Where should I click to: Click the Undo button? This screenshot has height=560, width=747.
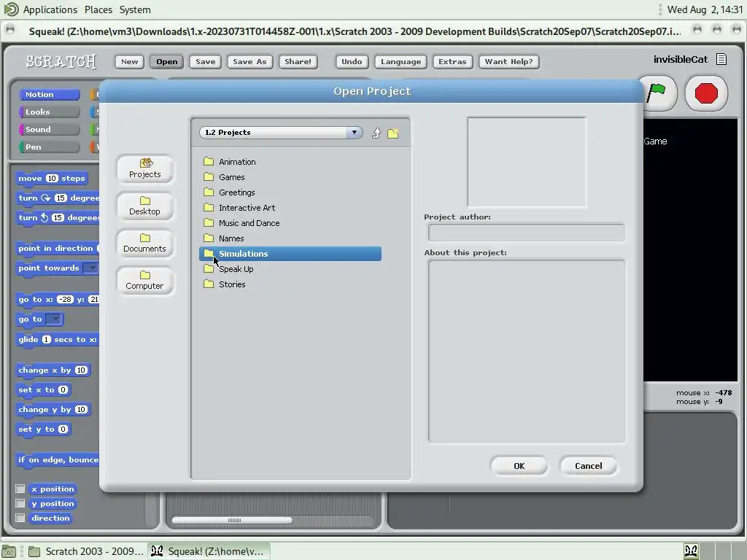(352, 61)
